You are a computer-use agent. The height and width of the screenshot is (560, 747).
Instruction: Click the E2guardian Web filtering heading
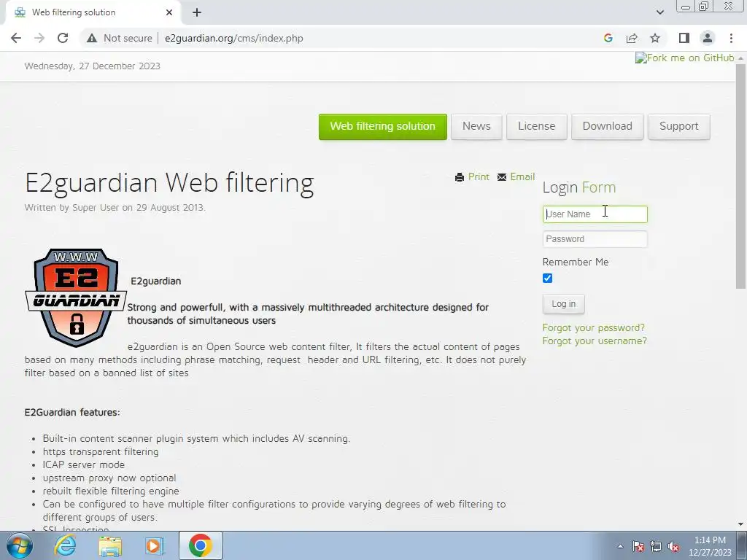tap(169, 182)
